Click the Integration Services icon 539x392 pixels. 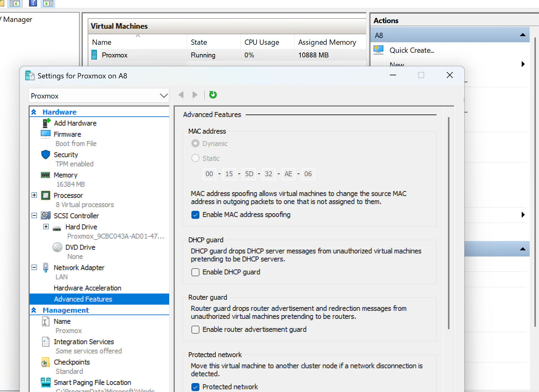[x=45, y=342]
